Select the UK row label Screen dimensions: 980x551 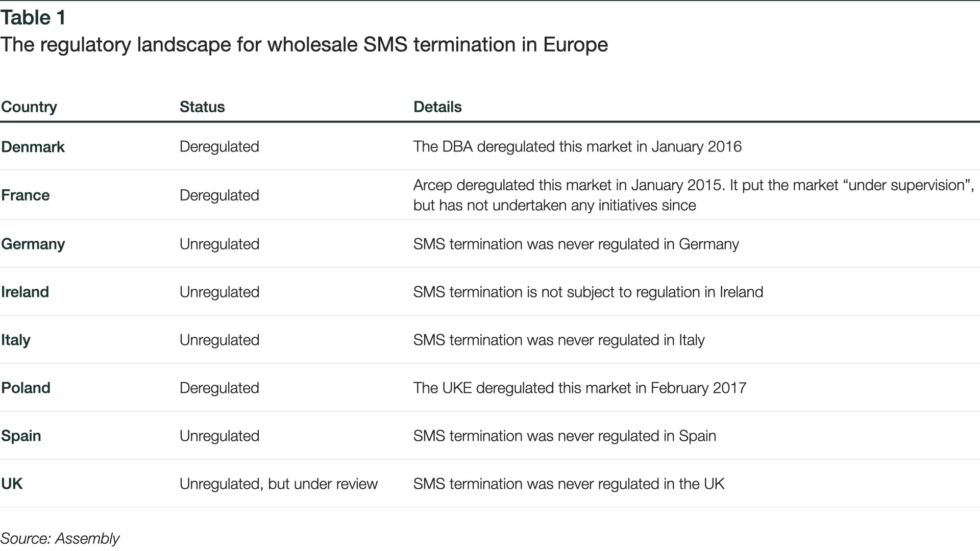(12, 484)
